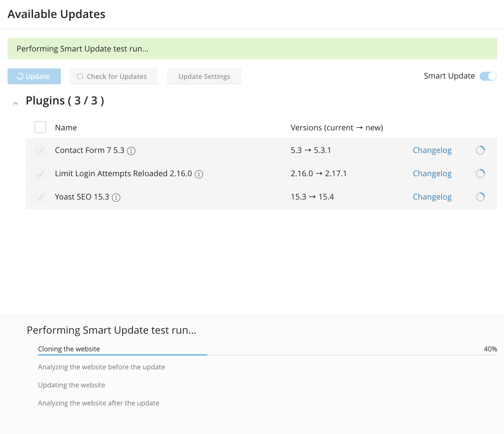The image size is (504, 434).
Task: View the Yoast SEO changelog
Action: click(x=432, y=197)
